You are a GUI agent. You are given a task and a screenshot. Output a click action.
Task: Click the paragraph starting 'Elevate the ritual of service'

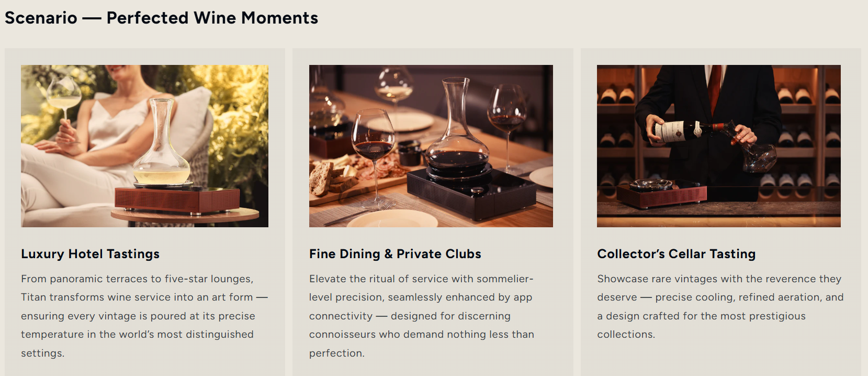(x=422, y=316)
